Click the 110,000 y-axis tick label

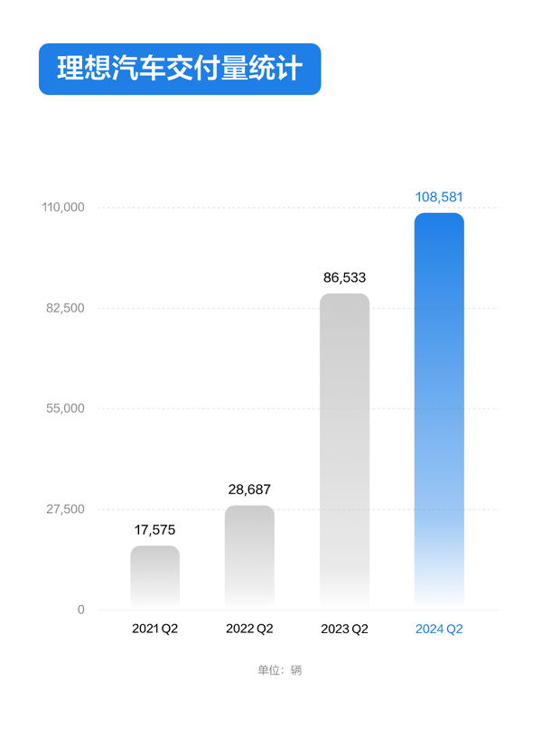click(63, 208)
